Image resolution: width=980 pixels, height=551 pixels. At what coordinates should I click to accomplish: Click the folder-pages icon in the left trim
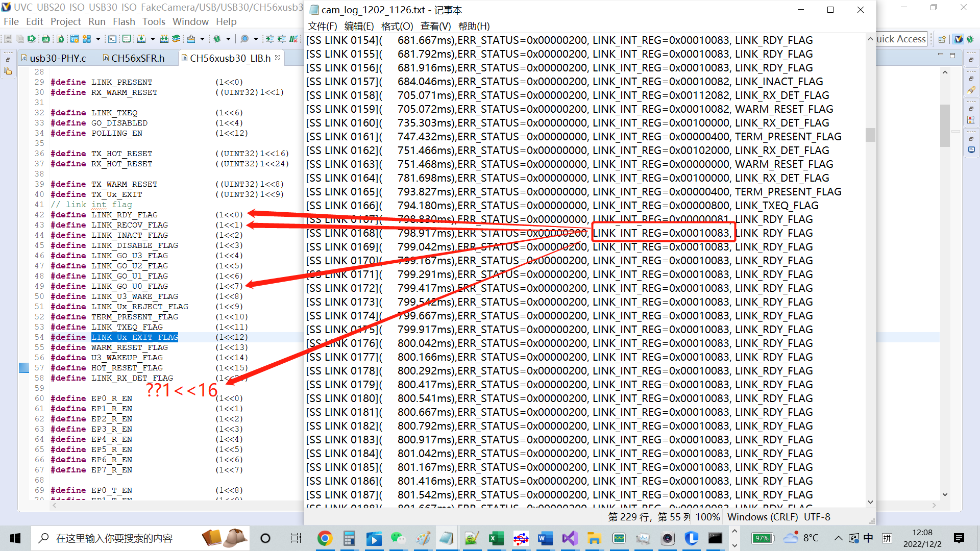pyautogui.click(x=8, y=71)
